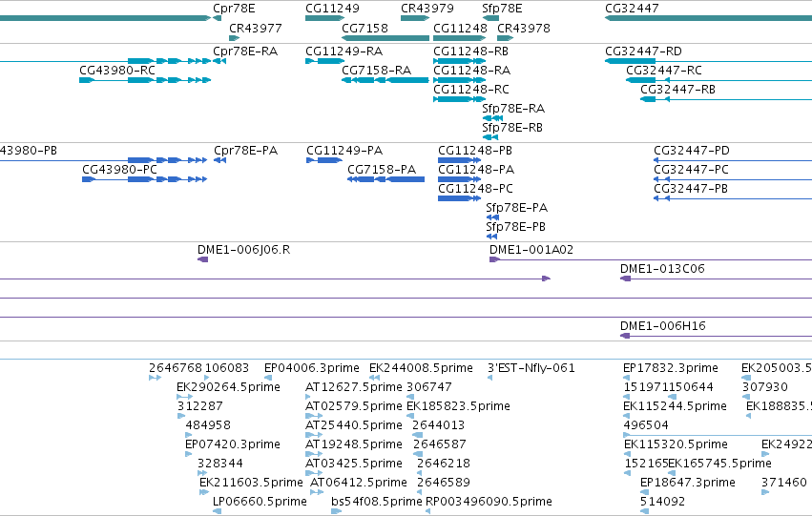Screen dimensions: 812x516
Task: Click the CG11248 gene label
Action: (x=460, y=28)
